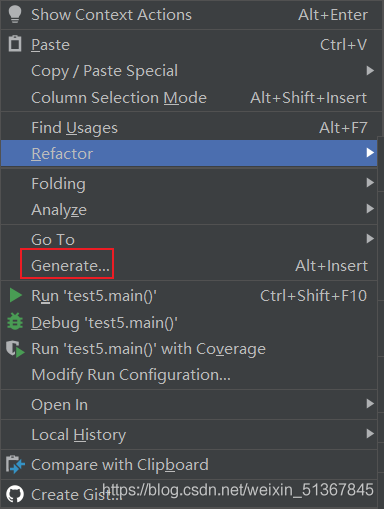Expand the Analyze submenu arrow
Image resolution: width=384 pixels, height=509 pixels.
(x=370, y=209)
